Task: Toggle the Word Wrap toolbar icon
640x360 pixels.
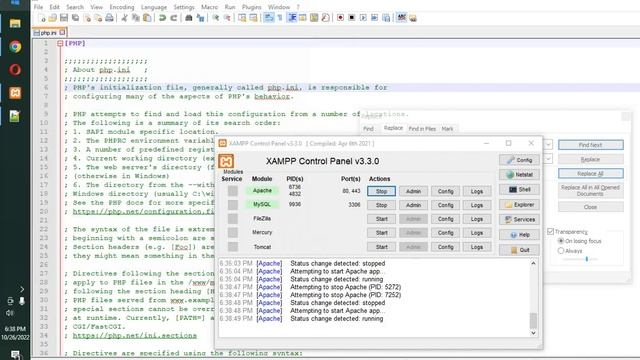Action: 269,18
